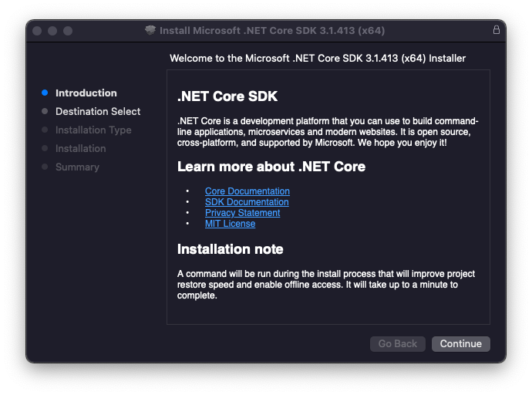532x395 pixels.
Task: View the Privacy Statement link
Action: tap(242, 213)
